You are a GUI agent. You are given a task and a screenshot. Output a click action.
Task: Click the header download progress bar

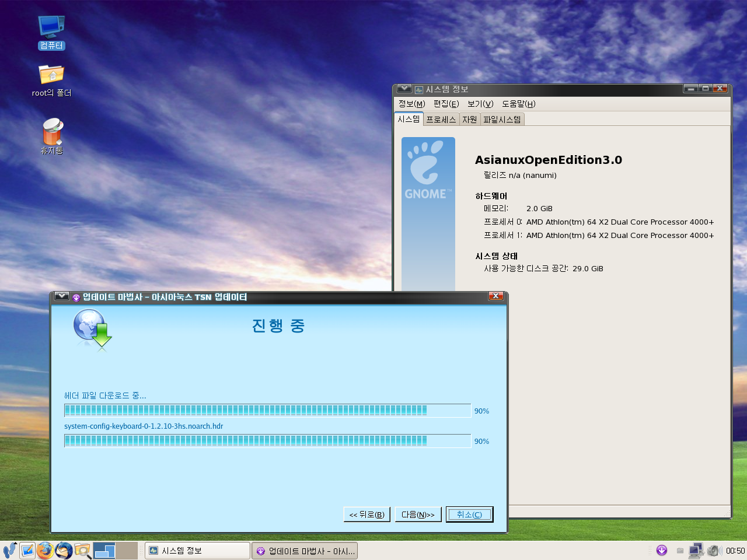[267, 411]
